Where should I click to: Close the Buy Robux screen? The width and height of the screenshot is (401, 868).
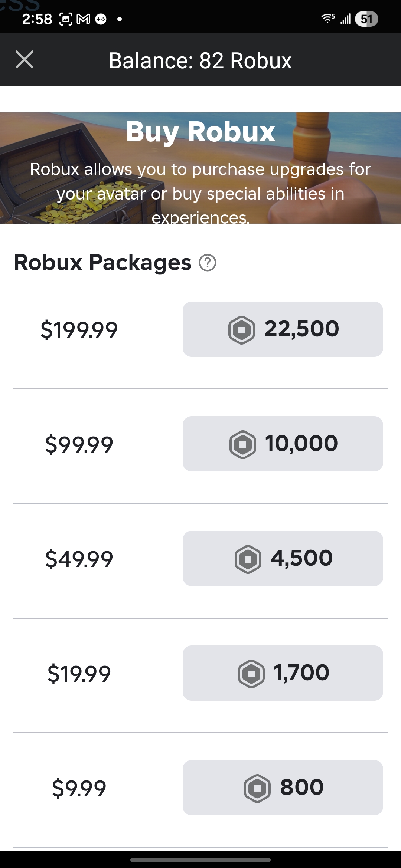[x=25, y=60]
